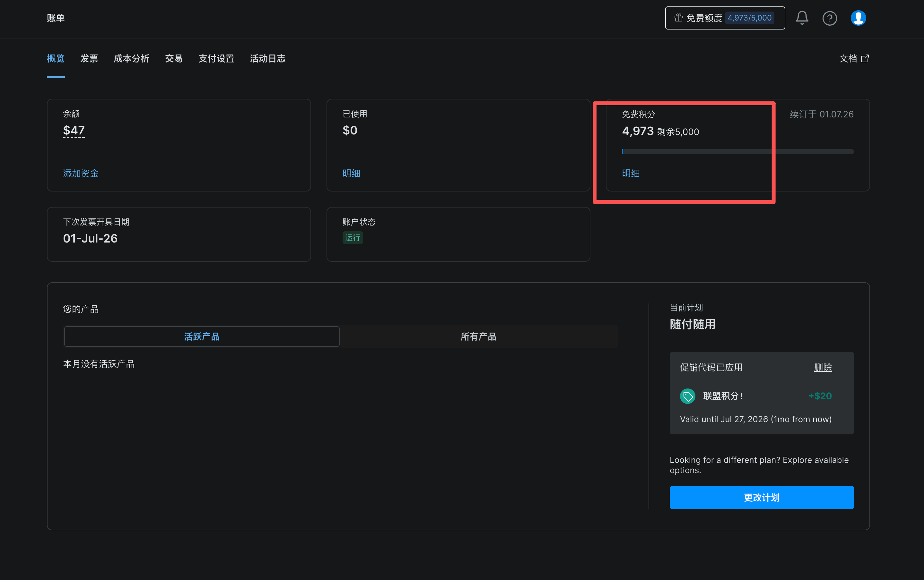Click the gift icon beside 免费额度
This screenshot has width=924, height=580.
(678, 18)
